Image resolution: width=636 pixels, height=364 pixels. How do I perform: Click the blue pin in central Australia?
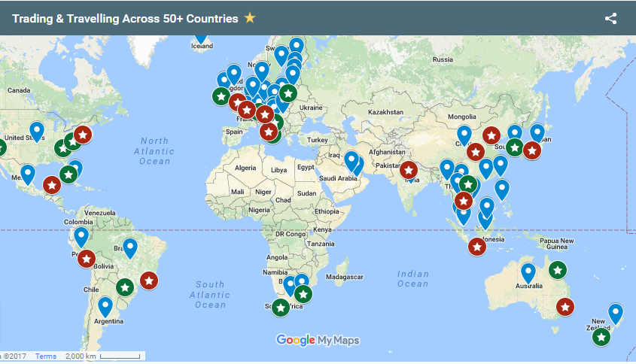[528, 272]
